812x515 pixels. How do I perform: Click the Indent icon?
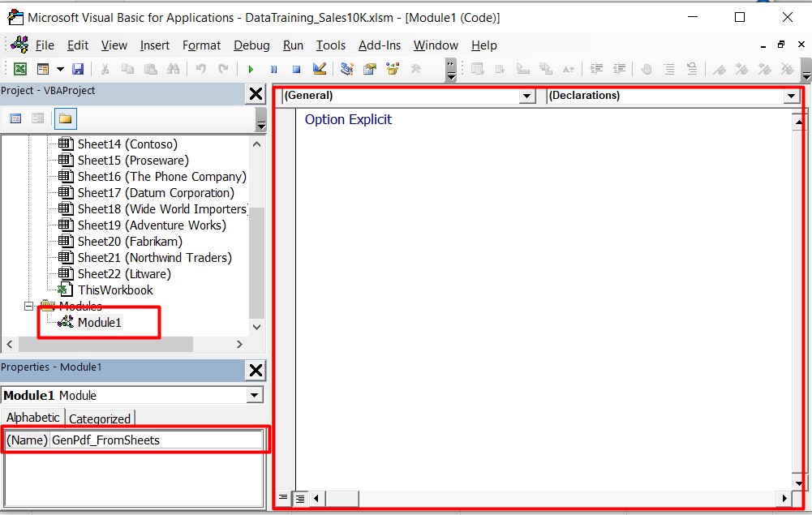pos(596,69)
